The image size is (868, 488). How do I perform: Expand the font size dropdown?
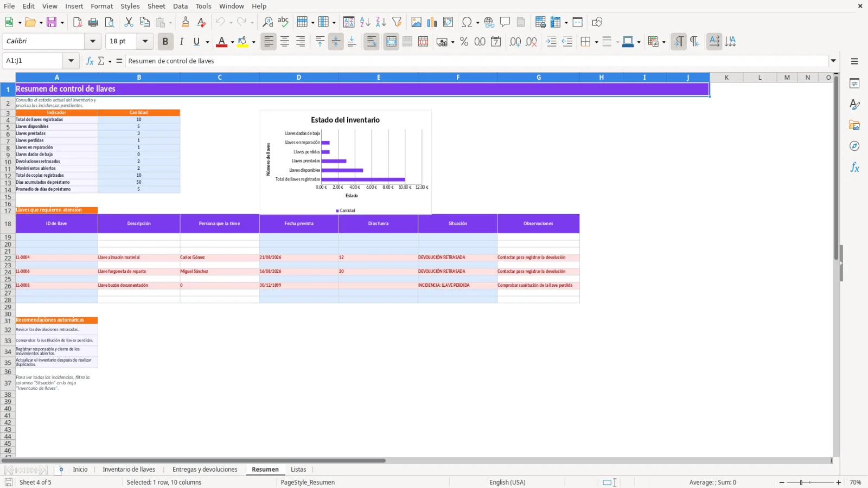[145, 41]
